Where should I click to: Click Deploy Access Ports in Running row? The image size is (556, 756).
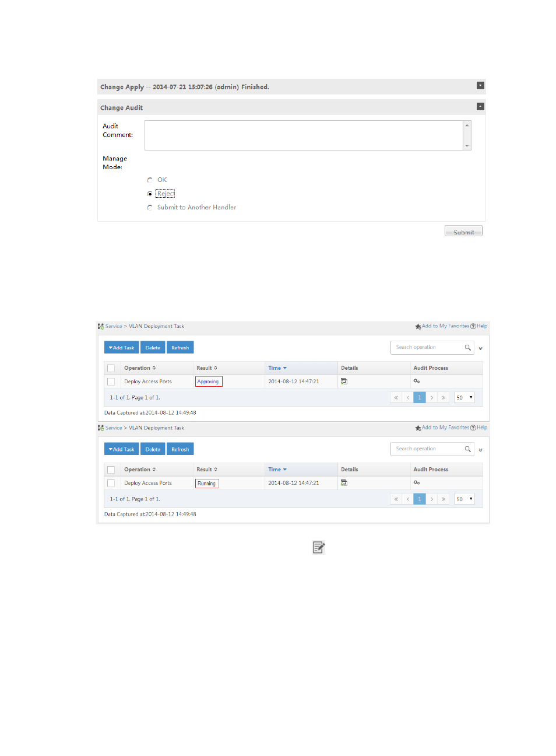point(148,484)
